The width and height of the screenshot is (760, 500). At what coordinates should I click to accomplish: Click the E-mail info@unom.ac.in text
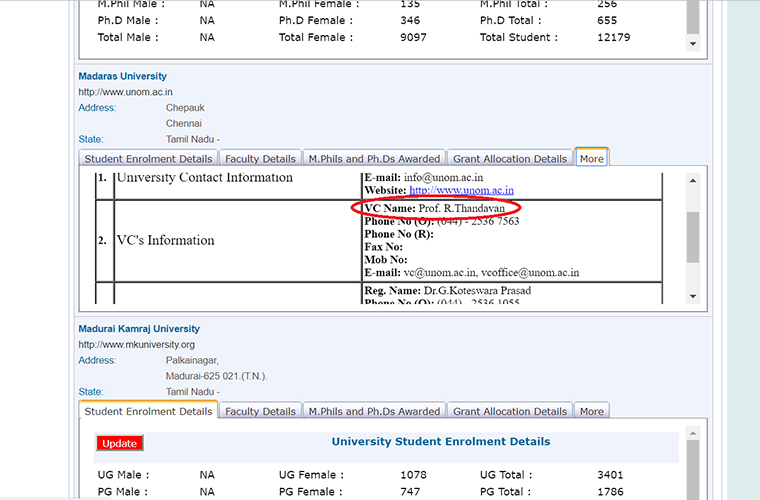point(424,177)
